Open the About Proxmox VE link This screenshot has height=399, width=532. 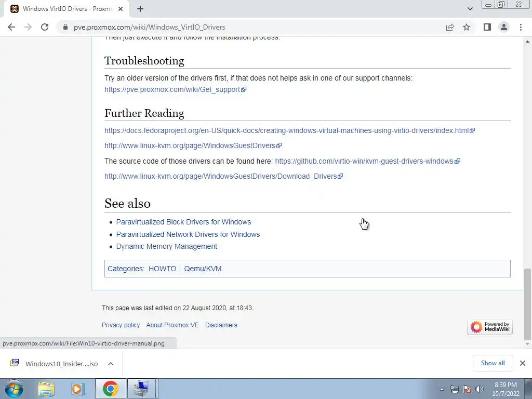tap(172, 325)
